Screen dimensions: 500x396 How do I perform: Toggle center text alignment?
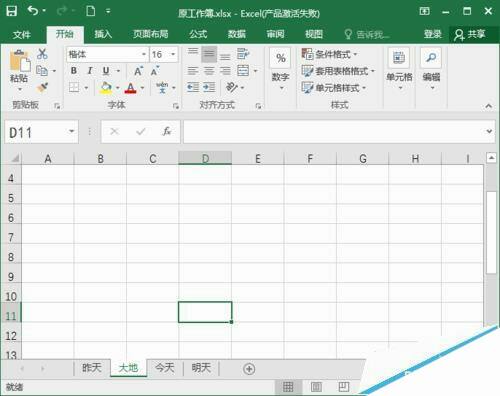(209, 71)
